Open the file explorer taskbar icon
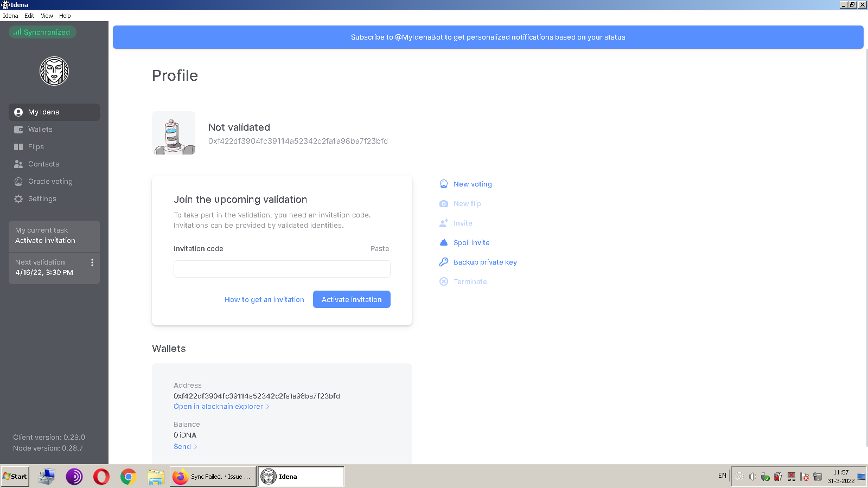The width and height of the screenshot is (868, 488). tap(156, 477)
